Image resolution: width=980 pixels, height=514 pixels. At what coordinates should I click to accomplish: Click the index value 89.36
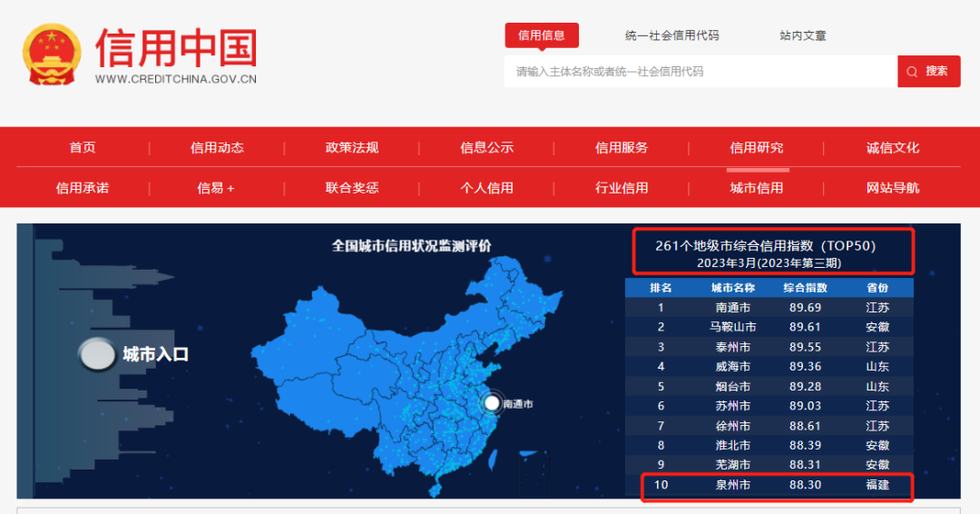coord(805,366)
